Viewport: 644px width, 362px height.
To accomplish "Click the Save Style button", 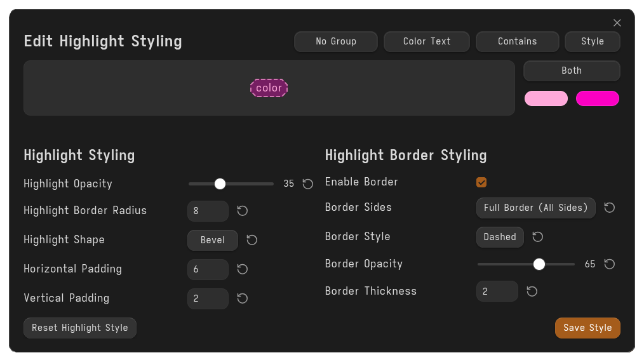I will pos(587,328).
